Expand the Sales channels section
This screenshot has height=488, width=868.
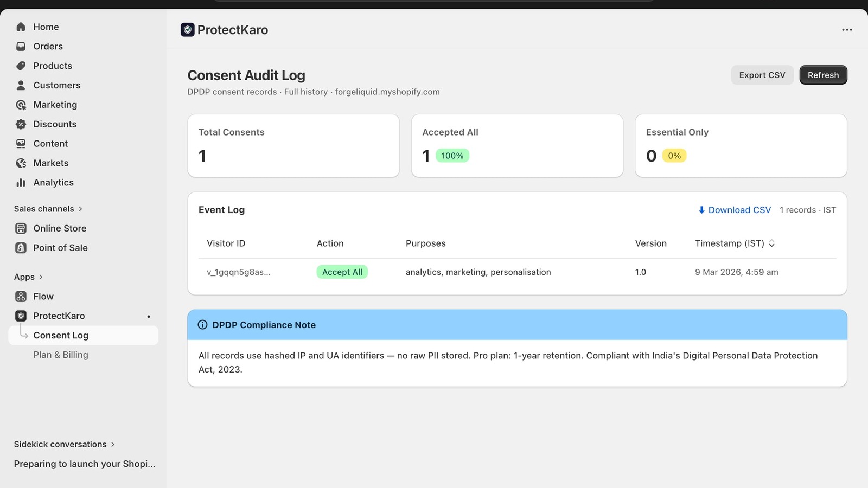[x=80, y=208]
